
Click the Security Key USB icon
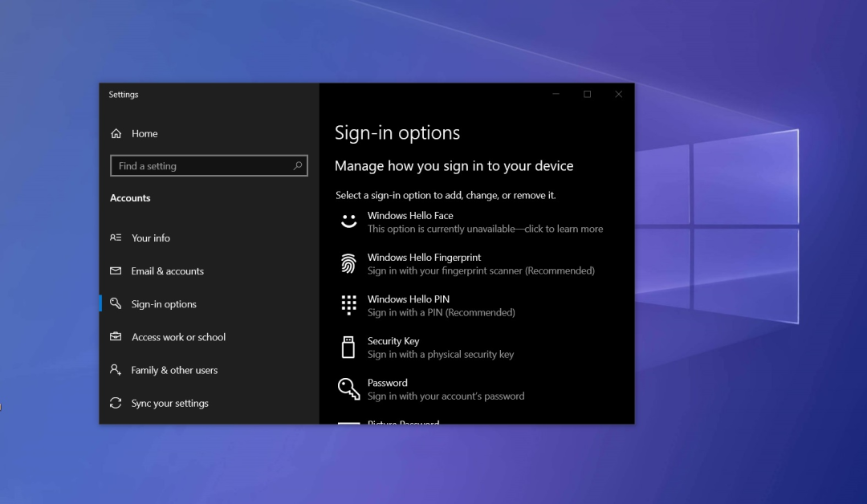348,347
